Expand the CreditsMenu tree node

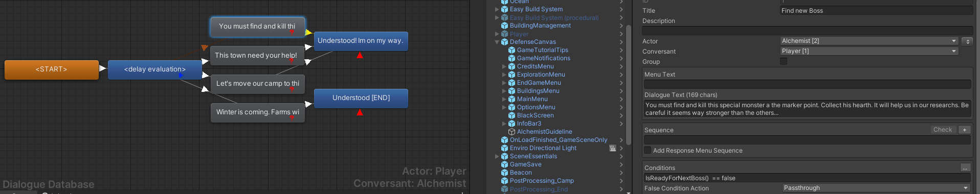click(x=504, y=66)
